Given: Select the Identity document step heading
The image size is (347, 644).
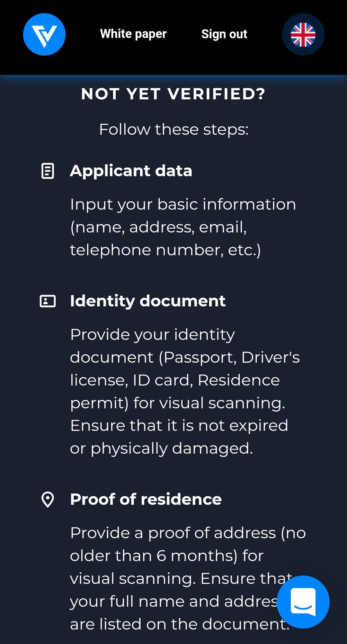Looking at the screenshot, I should pyautogui.click(x=148, y=301).
